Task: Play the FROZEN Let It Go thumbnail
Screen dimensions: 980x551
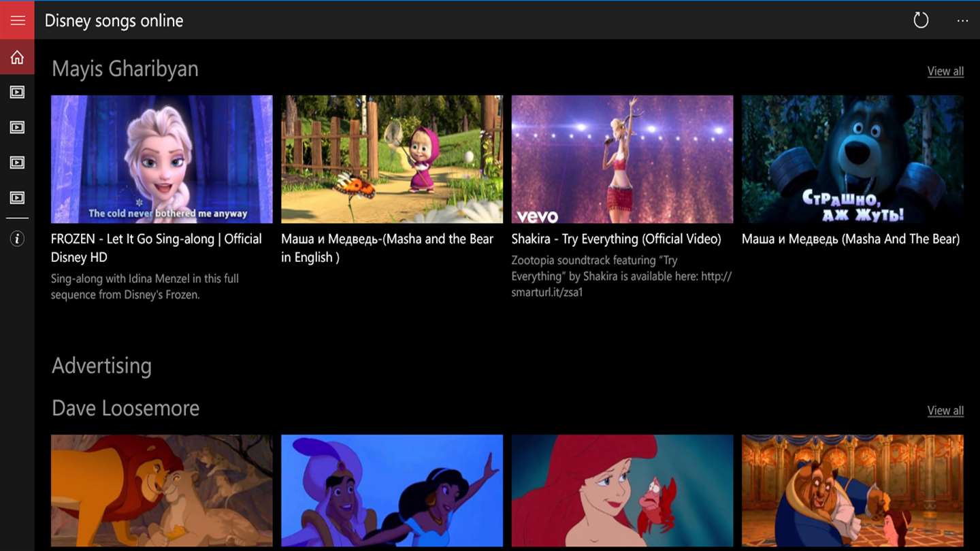Action: point(162,159)
